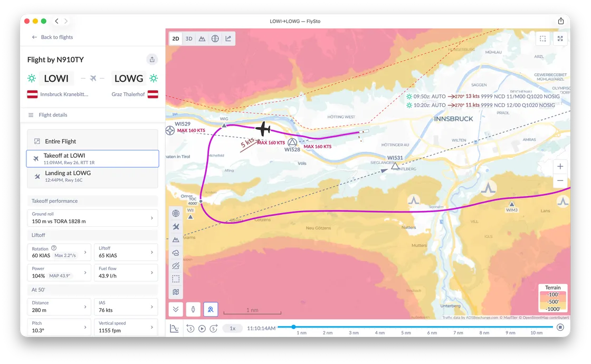The height and width of the screenshot is (364, 591).
Task: Go back to flights list
Action: click(52, 37)
